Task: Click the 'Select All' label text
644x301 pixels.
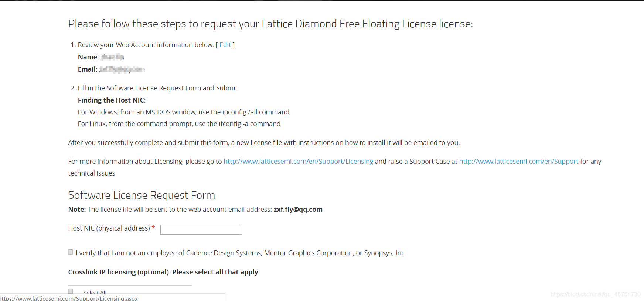Action: click(x=95, y=293)
